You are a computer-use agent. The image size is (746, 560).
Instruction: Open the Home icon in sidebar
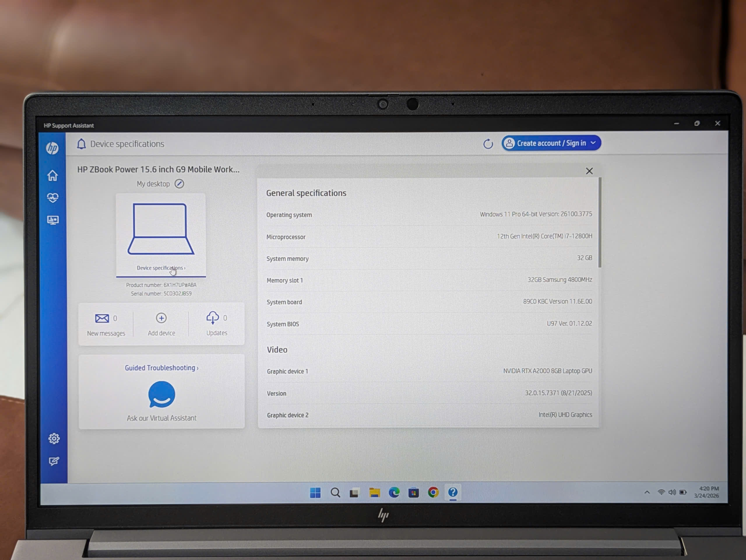[53, 176]
